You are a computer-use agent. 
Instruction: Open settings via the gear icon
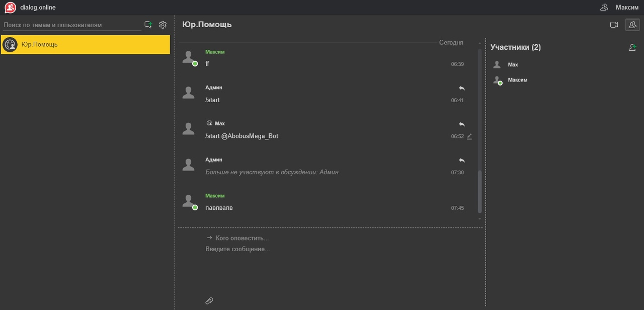(163, 25)
